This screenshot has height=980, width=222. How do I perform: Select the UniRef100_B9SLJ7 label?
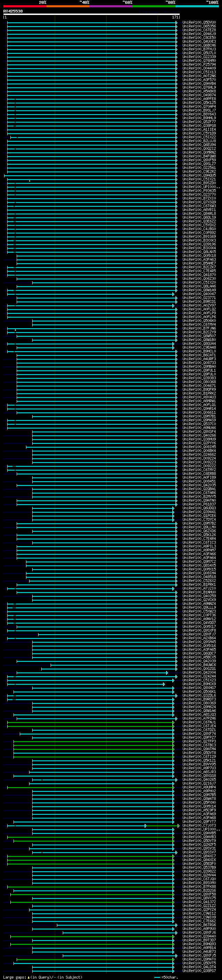pos(199,110)
